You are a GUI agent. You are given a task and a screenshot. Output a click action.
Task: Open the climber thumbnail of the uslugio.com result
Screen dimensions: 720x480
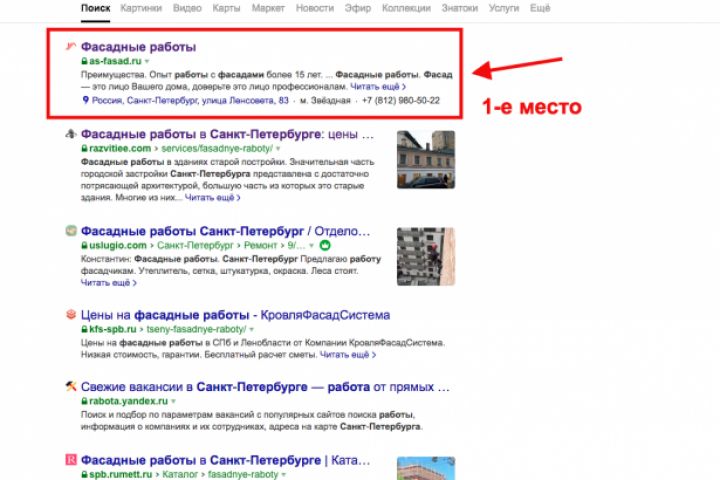426,256
